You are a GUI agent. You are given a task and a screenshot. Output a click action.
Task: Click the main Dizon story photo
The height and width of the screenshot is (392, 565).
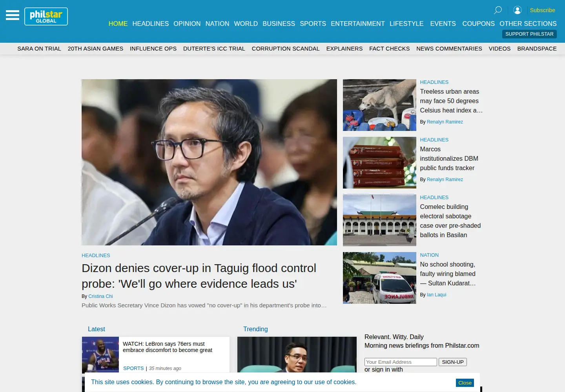(209, 162)
